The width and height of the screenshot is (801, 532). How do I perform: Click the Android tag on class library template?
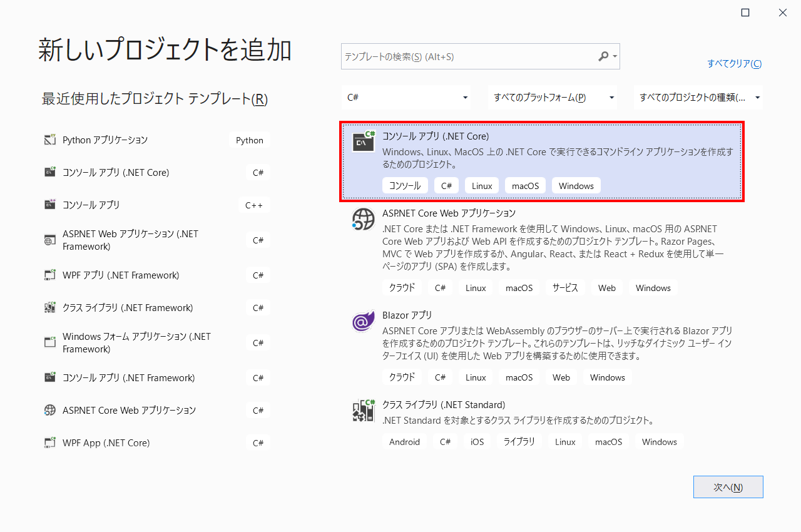[x=405, y=442]
